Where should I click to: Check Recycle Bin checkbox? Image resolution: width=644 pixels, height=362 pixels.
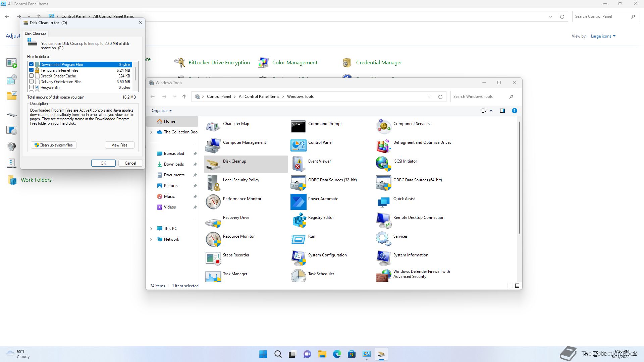[32, 87]
